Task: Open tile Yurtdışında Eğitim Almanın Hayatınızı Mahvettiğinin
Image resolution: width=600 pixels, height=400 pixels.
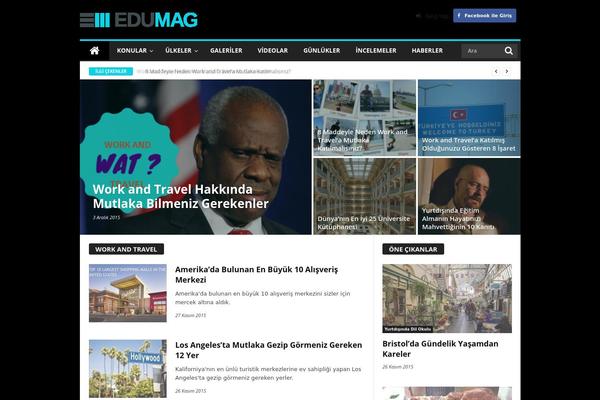Action: pos(458,219)
